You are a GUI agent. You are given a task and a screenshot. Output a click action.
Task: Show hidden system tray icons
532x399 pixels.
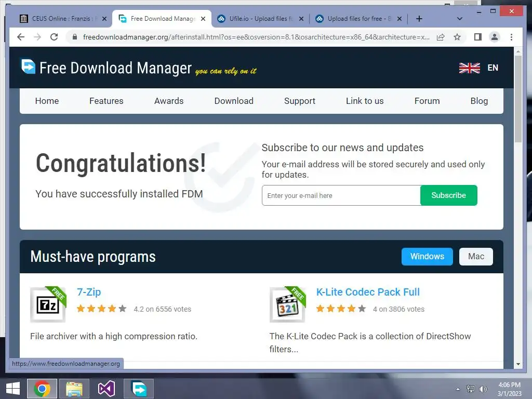[x=458, y=389]
